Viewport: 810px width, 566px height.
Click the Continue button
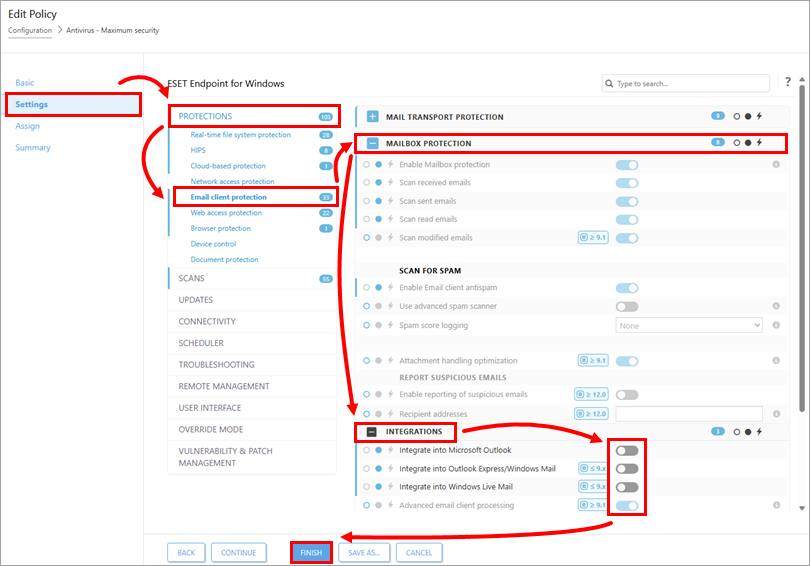click(x=239, y=553)
